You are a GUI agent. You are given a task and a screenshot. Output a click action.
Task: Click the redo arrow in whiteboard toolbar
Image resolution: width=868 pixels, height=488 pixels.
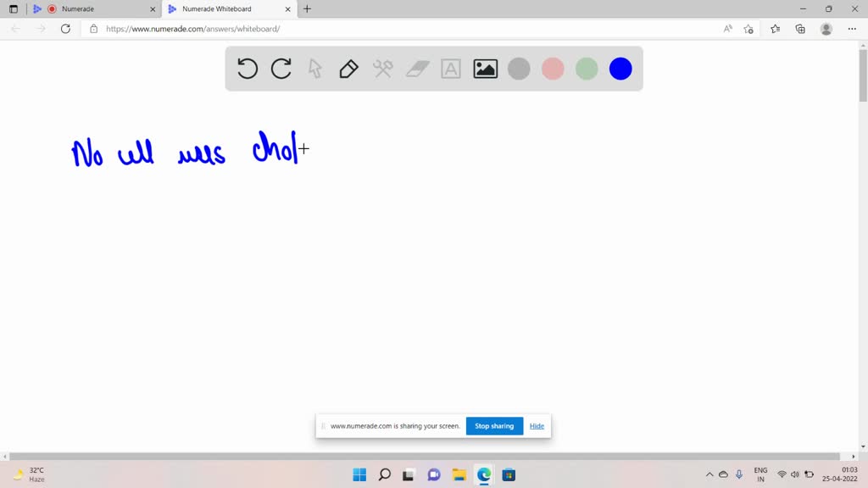281,69
